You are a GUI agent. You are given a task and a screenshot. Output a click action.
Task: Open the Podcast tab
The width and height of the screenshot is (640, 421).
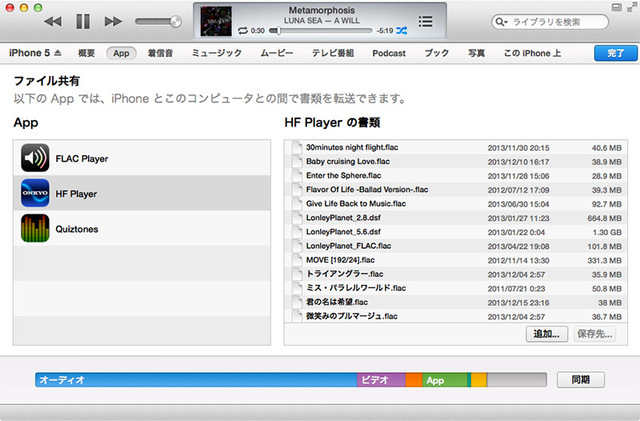(x=389, y=52)
